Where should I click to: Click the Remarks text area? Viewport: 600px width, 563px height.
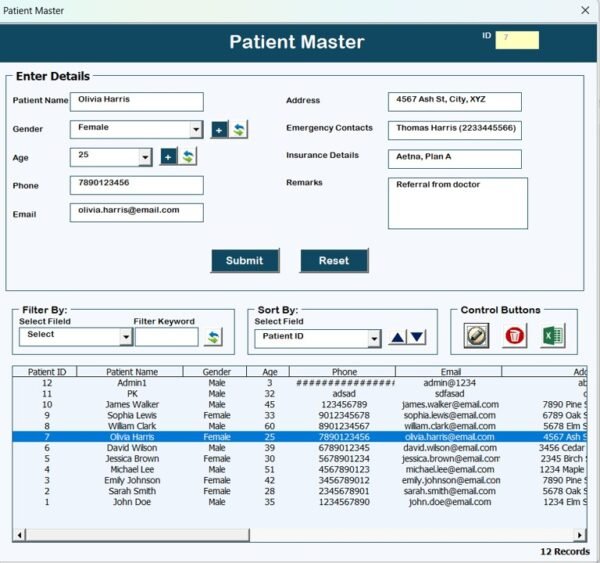point(458,203)
